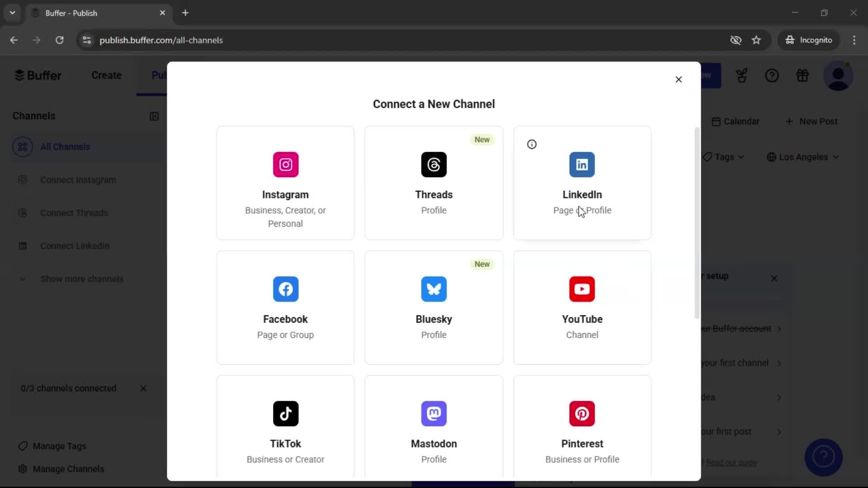The image size is (868, 488).
Task: Open the Los Angeles timezone dropdown
Action: coord(803,157)
